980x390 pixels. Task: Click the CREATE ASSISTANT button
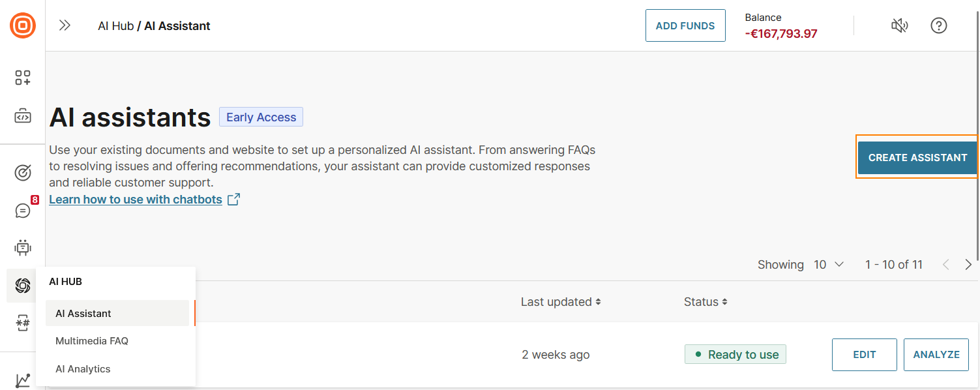(917, 157)
